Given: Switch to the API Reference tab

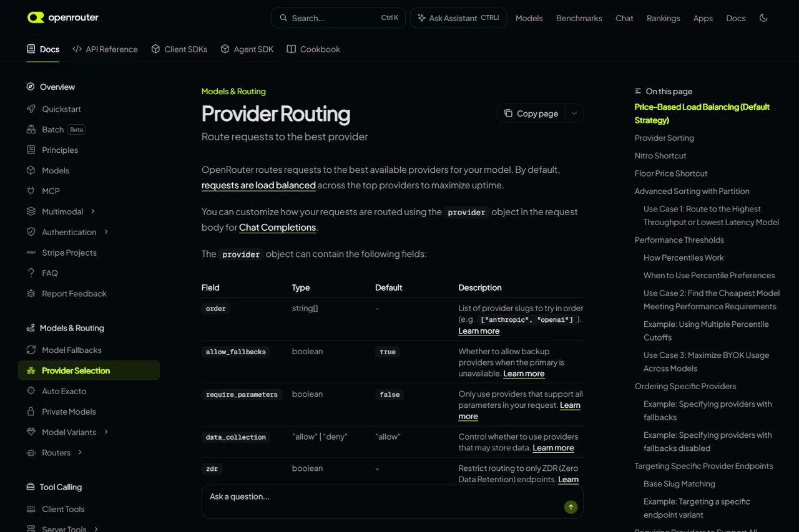Looking at the screenshot, I should [105, 49].
